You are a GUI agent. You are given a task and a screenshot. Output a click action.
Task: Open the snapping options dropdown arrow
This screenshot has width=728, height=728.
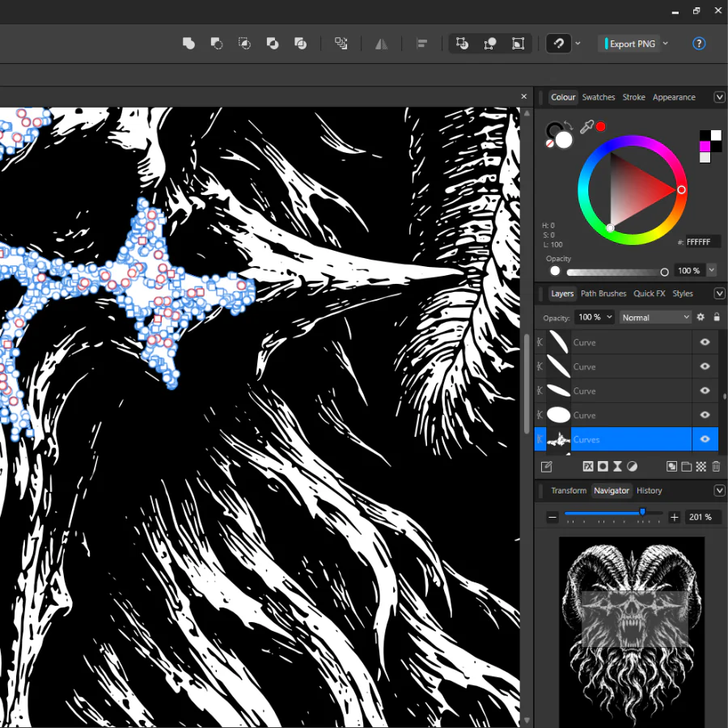click(578, 44)
